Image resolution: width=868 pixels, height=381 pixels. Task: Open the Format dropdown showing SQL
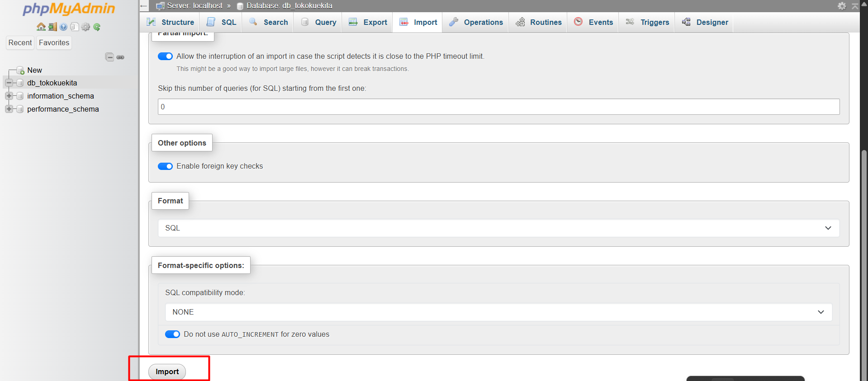[498, 228]
